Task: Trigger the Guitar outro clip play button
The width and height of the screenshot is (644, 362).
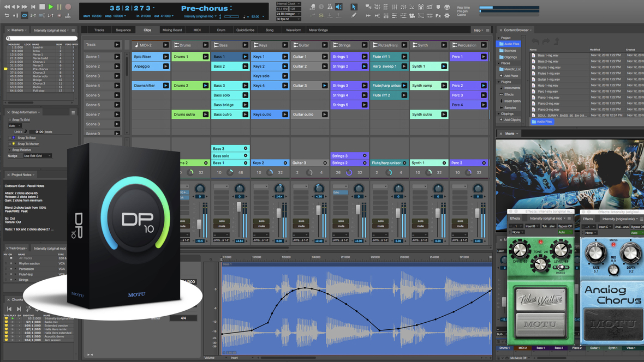Action: [x=325, y=114]
